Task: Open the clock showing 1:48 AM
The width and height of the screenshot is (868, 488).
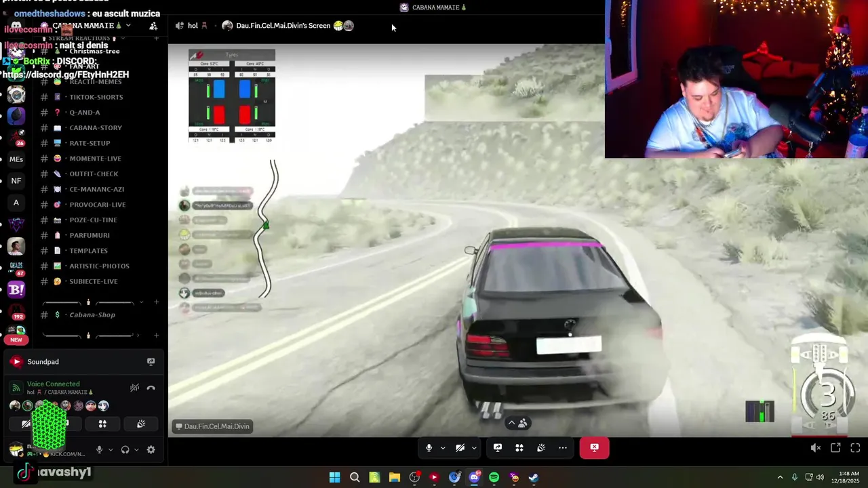Action: pos(845,477)
